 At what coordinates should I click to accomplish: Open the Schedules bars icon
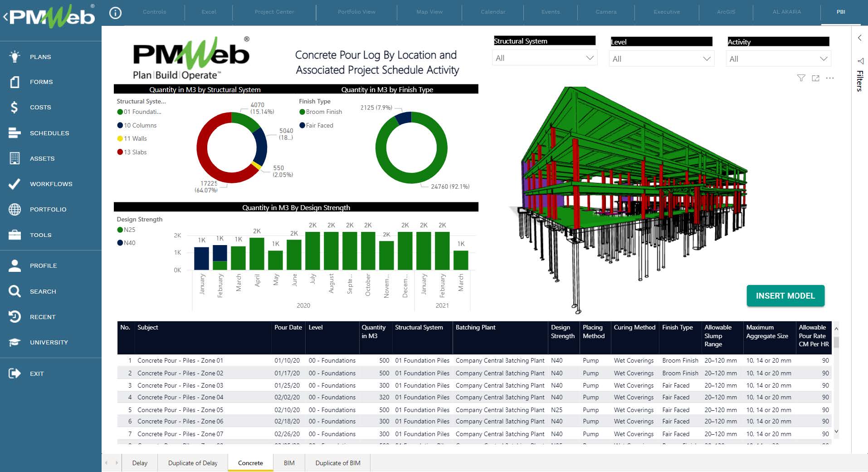pyautogui.click(x=15, y=133)
